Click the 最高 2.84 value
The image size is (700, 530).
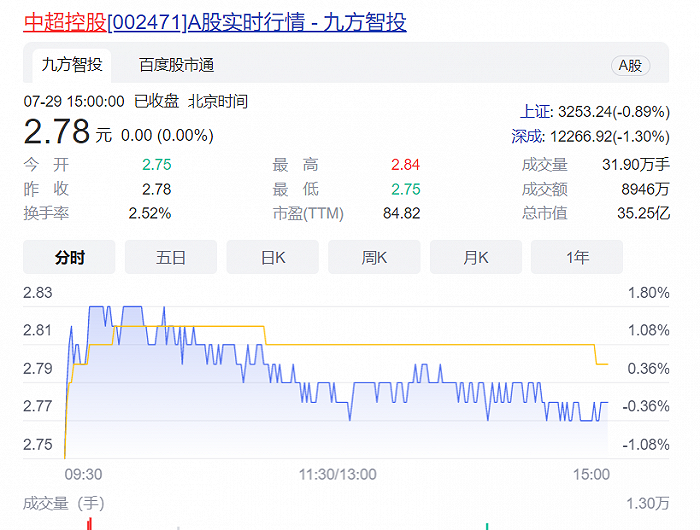click(x=405, y=165)
